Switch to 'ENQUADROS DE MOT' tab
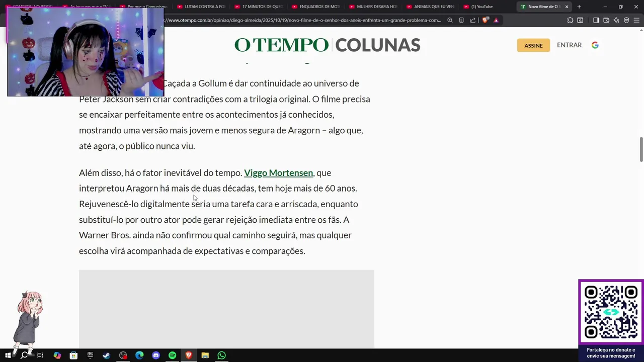Image resolution: width=644 pixels, height=362 pixels. [316, 7]
